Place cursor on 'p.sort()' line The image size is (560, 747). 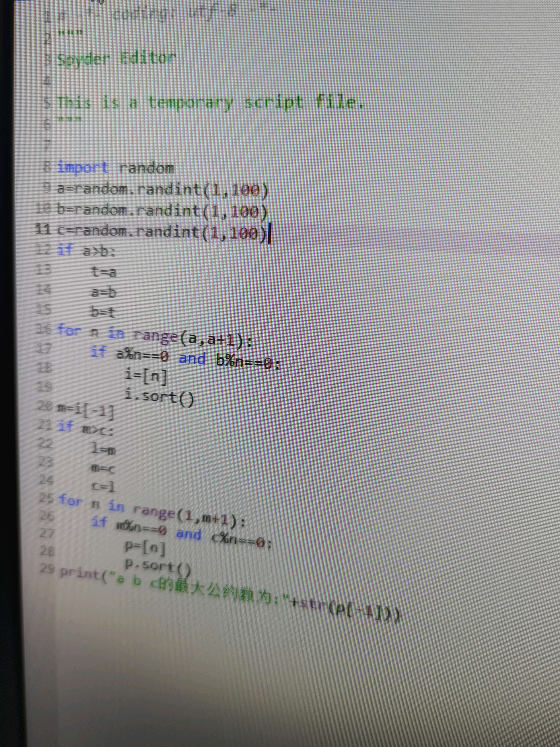coord(158,566)
